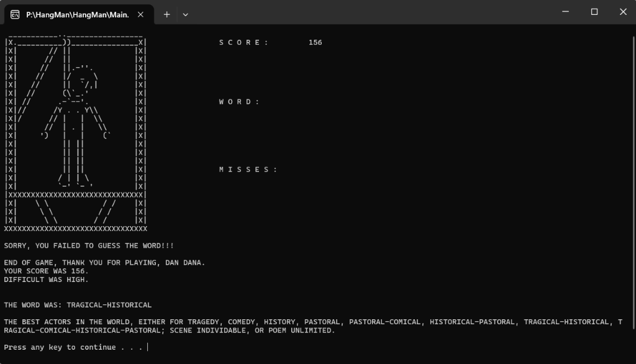Click the SCORE: label
636x364 pixels.
point(243,42)
